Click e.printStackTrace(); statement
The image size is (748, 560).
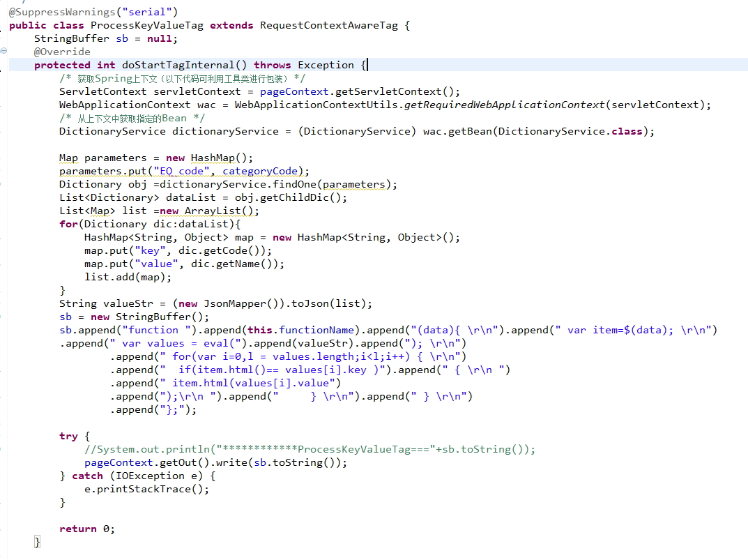(x=147, y=490)
